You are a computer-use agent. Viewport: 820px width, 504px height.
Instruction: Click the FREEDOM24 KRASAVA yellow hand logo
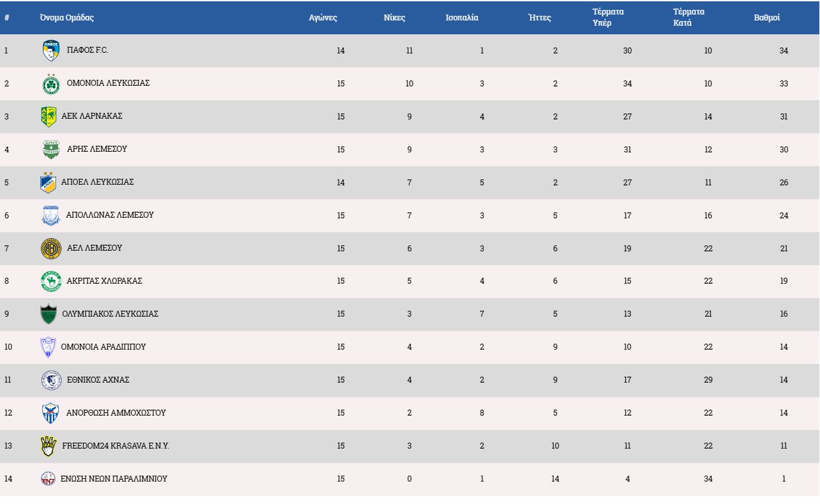point(48,447)
